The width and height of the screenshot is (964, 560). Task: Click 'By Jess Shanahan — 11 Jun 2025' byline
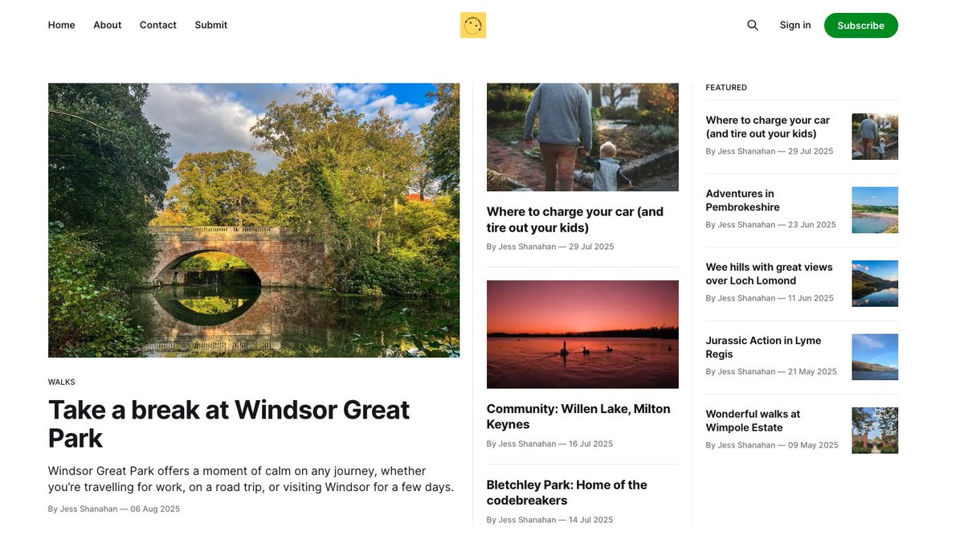coord(770,298)
